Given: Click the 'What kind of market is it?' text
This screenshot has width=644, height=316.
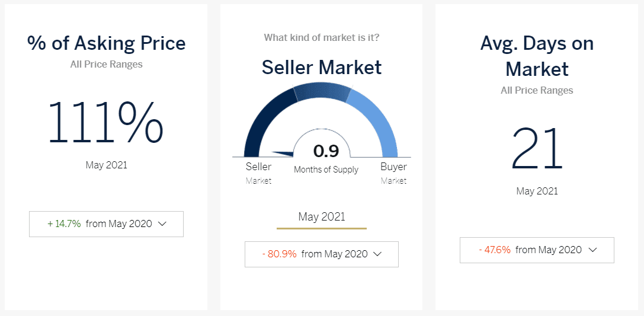Looking at the screenshot, I should [322, 38].
